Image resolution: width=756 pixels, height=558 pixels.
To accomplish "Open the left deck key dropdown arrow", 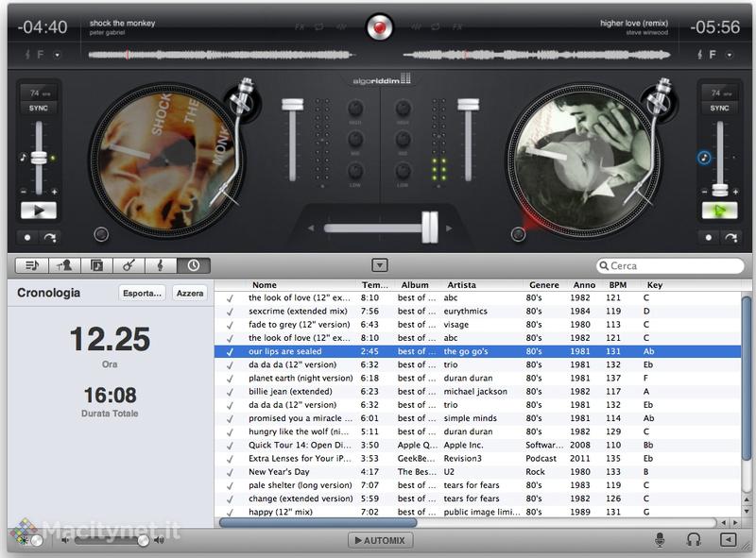I will tap(56, 55).
